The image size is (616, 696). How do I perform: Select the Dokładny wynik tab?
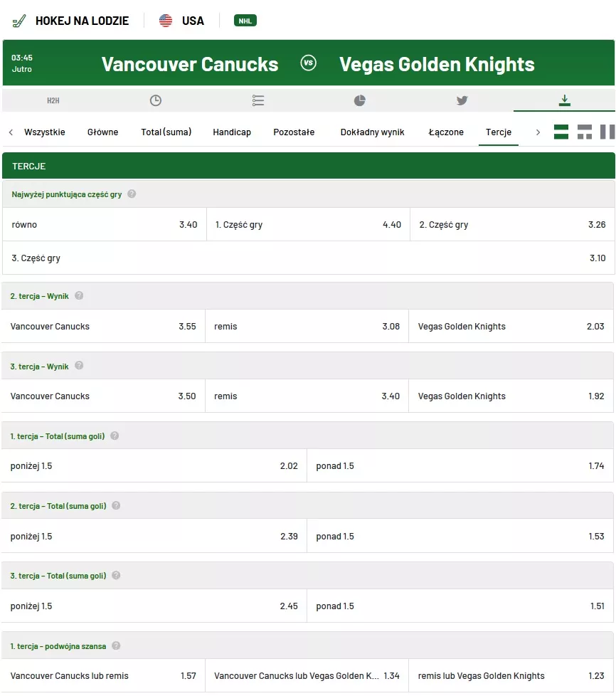click(x=372, y=132)
